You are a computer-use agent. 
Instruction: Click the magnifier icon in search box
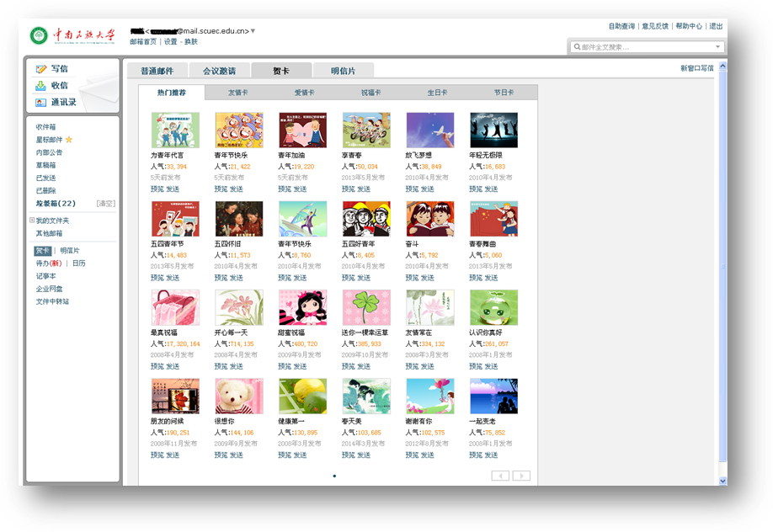tap(577, 47)
